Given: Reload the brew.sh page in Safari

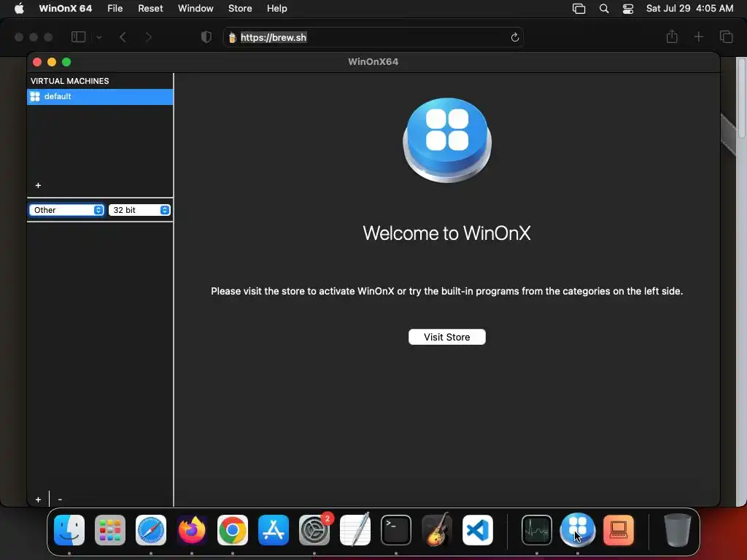Looking at the screenshot, I should [514, 37].
